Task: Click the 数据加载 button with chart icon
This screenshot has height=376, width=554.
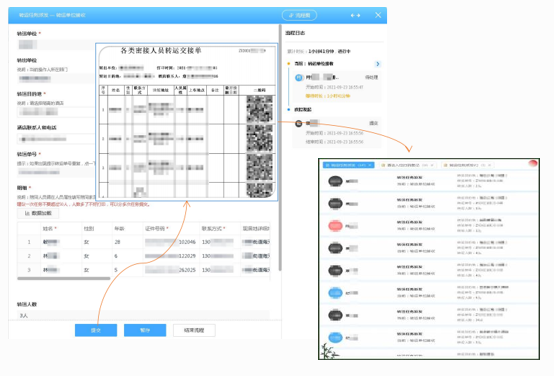Action: pyautogui.click(x=38, y=213)
